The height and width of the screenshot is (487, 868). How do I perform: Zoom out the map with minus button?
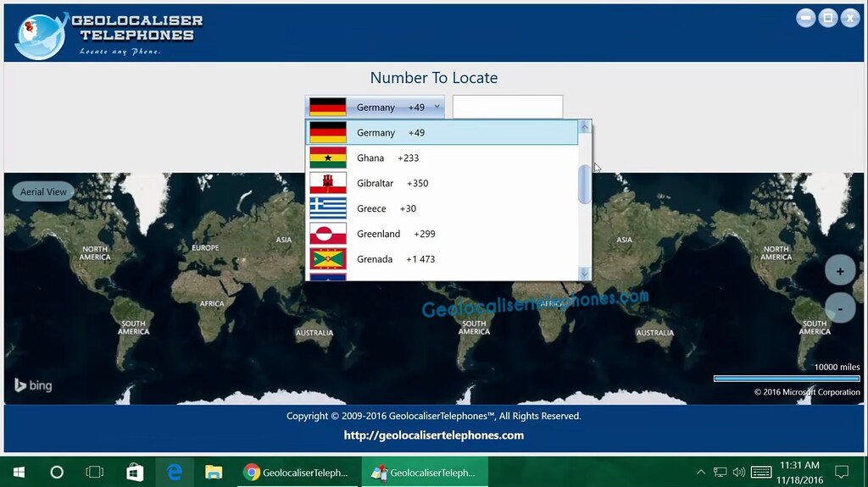(840, 308)
